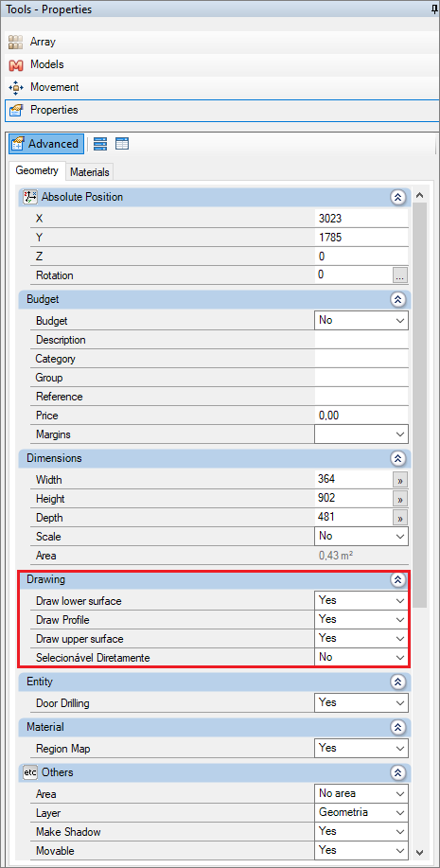The height and width of the screenshot is (868, 440).
Task: Click the scrollbar down arrow
Action: [419, 852]
